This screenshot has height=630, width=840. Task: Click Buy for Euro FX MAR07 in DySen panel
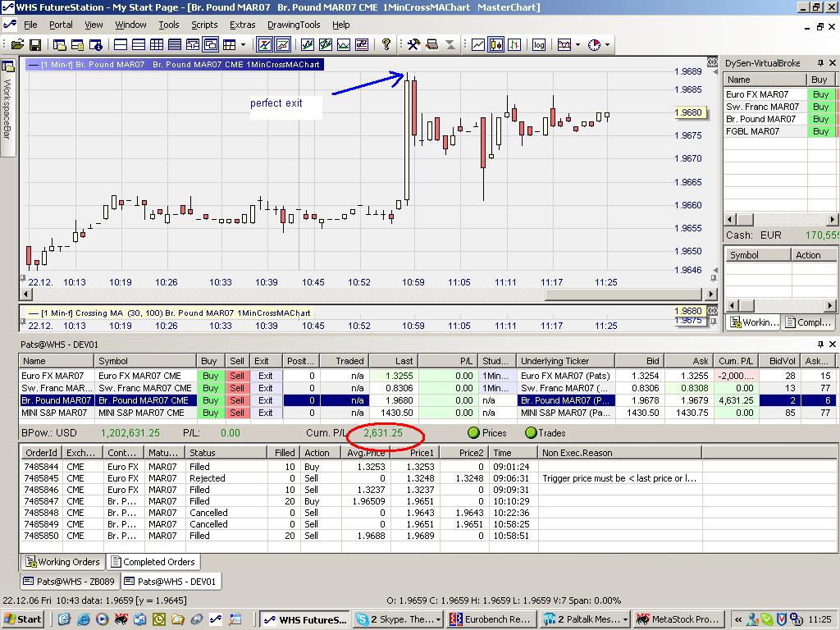tap(820, 94)
